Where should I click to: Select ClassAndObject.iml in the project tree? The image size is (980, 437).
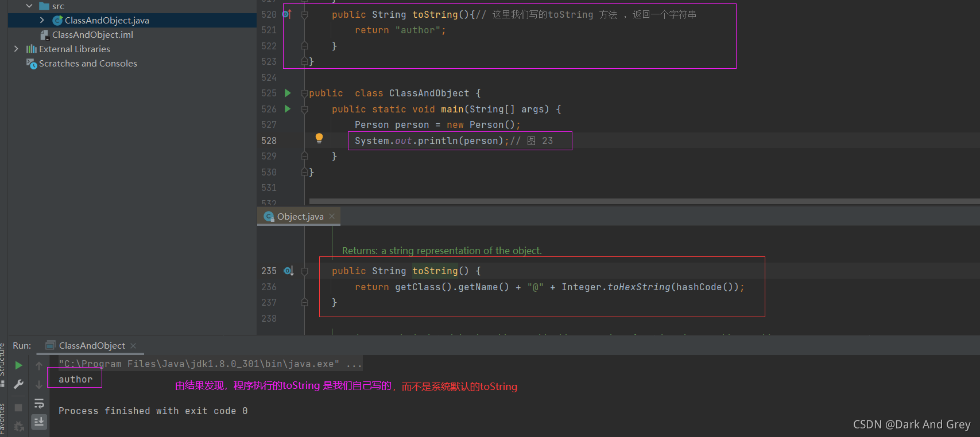[x=92, y=34]
